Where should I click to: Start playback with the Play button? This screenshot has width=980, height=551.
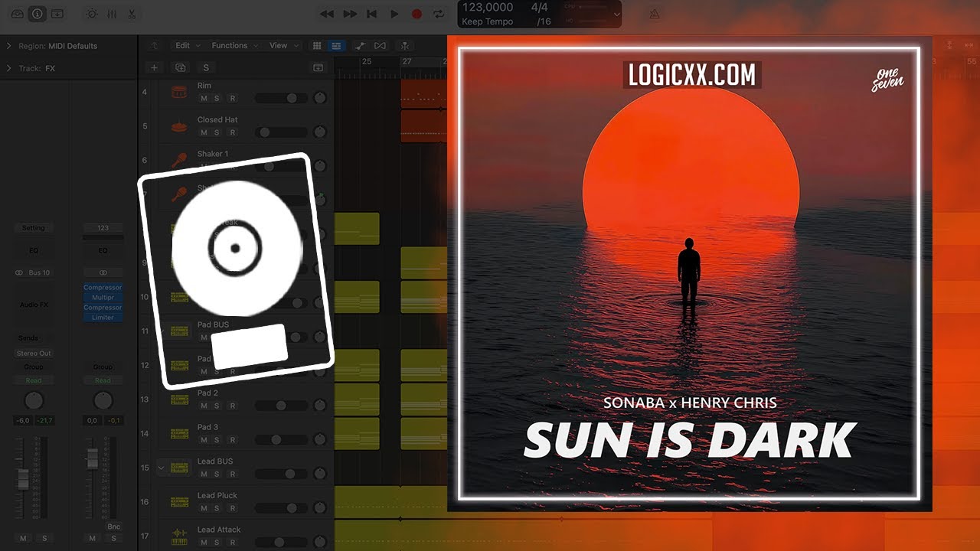coord(394,14)
